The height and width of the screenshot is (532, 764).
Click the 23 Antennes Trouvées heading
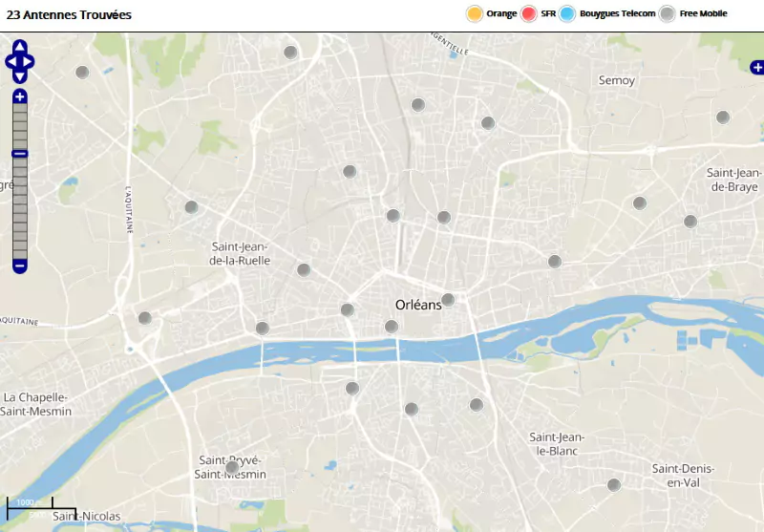(69, 15)
